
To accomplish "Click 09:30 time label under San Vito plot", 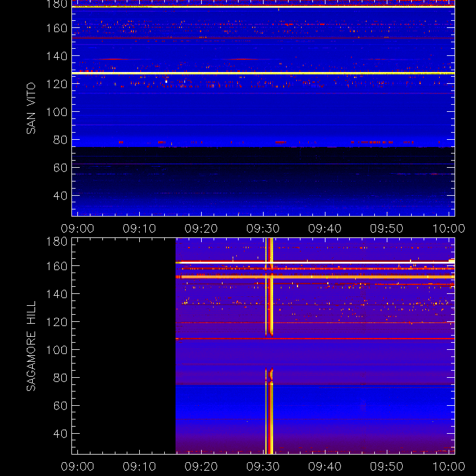I will [263, 228].
